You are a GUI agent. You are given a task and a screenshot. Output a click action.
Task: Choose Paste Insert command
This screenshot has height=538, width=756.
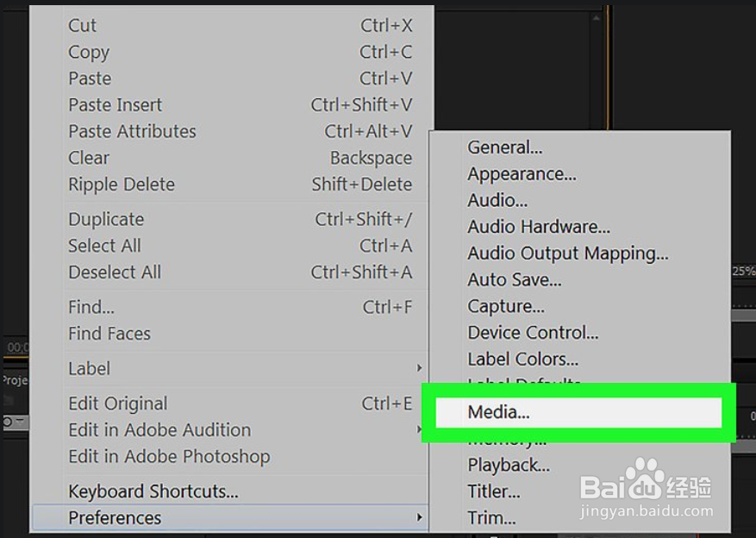pos(116,105)
